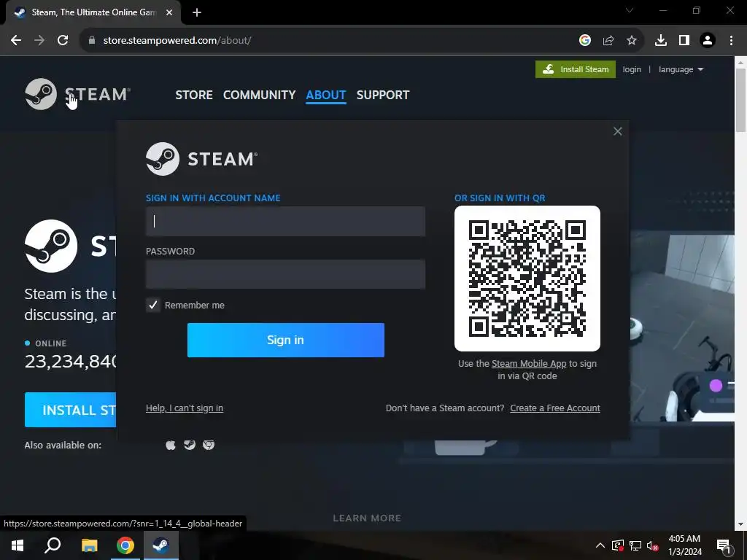Click the Apple macOS availability icon
The image size is (747, 560).
tap(171, 445)
